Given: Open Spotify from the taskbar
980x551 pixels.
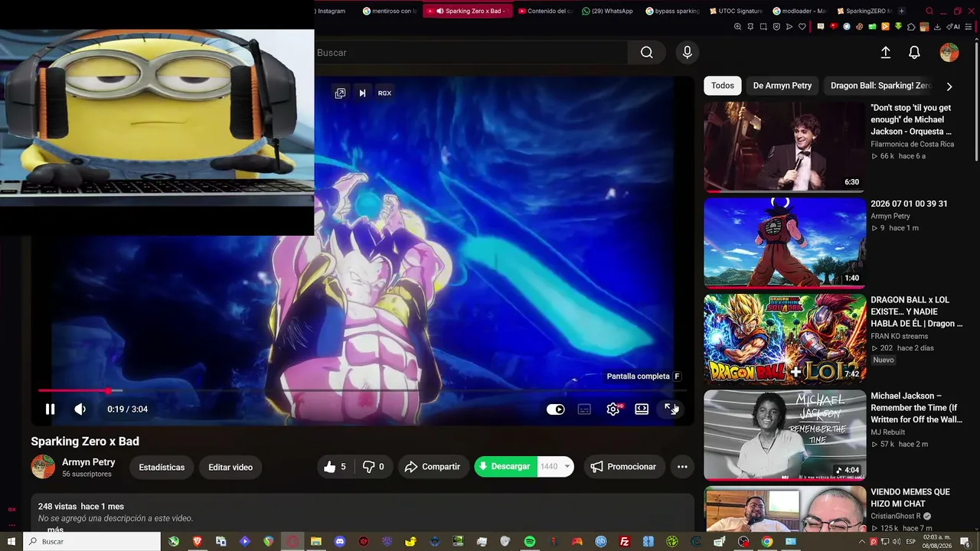Looking at the screenshot, I should click(x=530, y=542).
